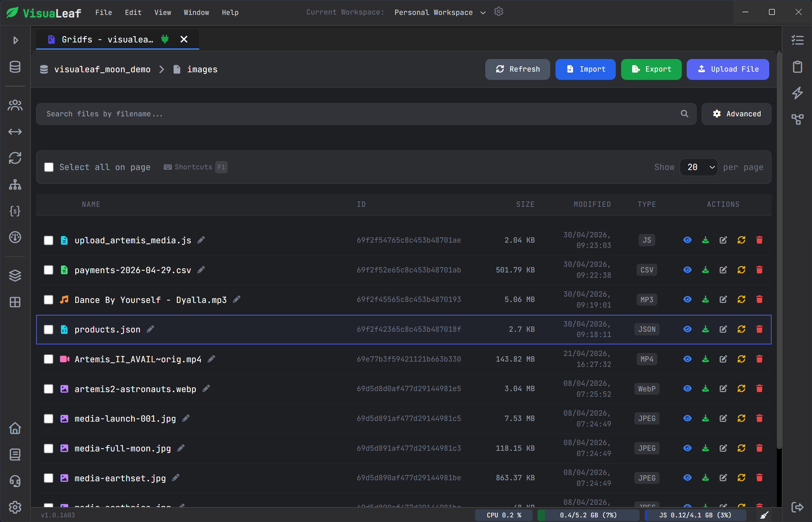
Task: Download media-launch-001.jpg
Action: point(705,418)
